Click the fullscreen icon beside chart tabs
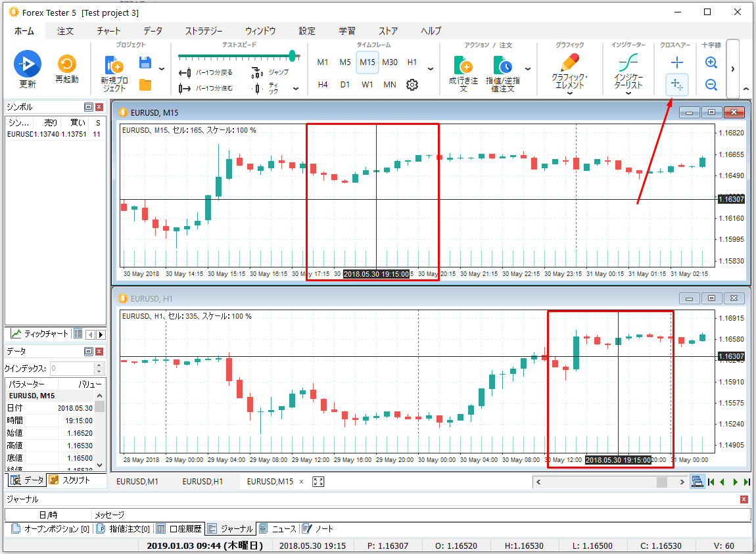The height and width of the screenshot is (554, 756). pyautogui.click(x=319, y=482)
